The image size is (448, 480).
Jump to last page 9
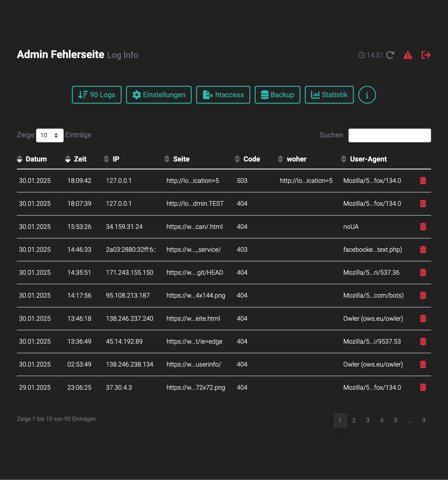point(424,420)
